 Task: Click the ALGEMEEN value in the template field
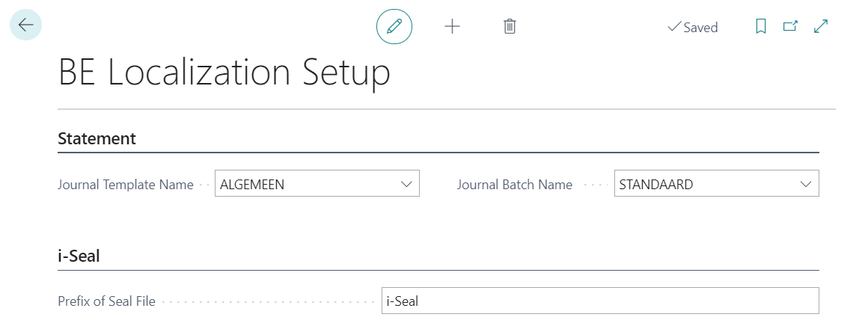[252, 185]
